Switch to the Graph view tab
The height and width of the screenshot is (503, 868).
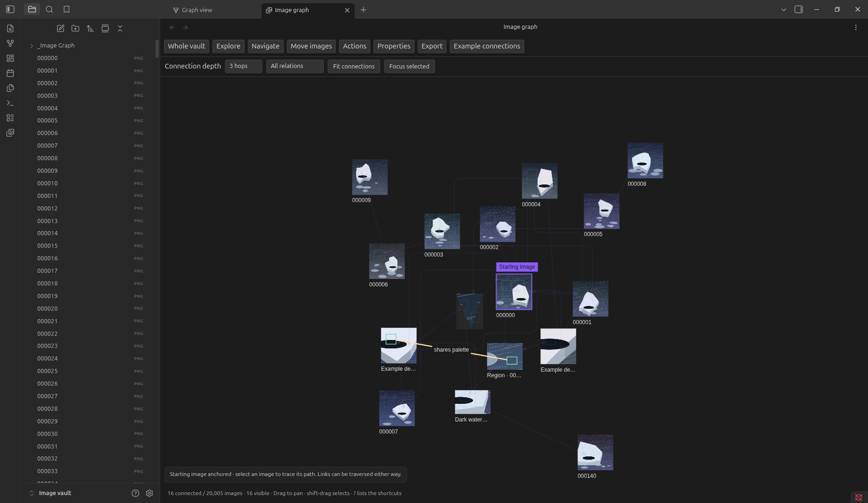(x=193, y=10)
